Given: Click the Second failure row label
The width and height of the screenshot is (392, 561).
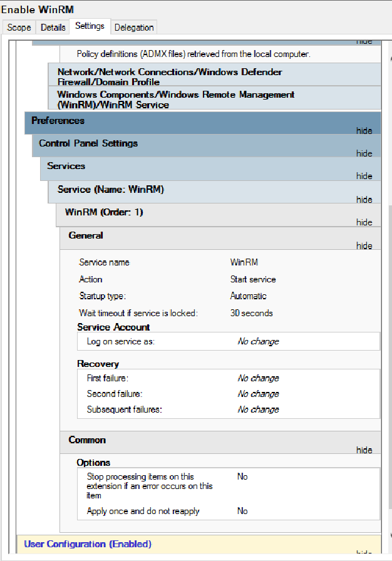Looking at the screenshot, I should pos(115,394).
